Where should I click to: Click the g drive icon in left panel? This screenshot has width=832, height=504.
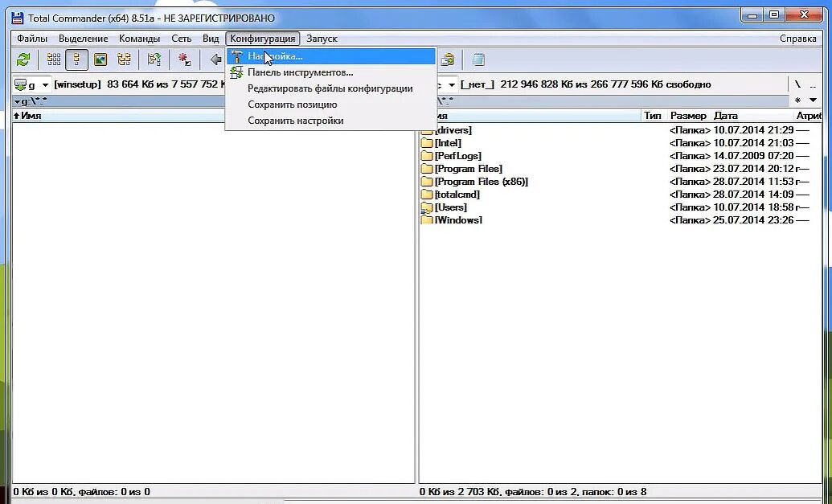coord(20,84)
